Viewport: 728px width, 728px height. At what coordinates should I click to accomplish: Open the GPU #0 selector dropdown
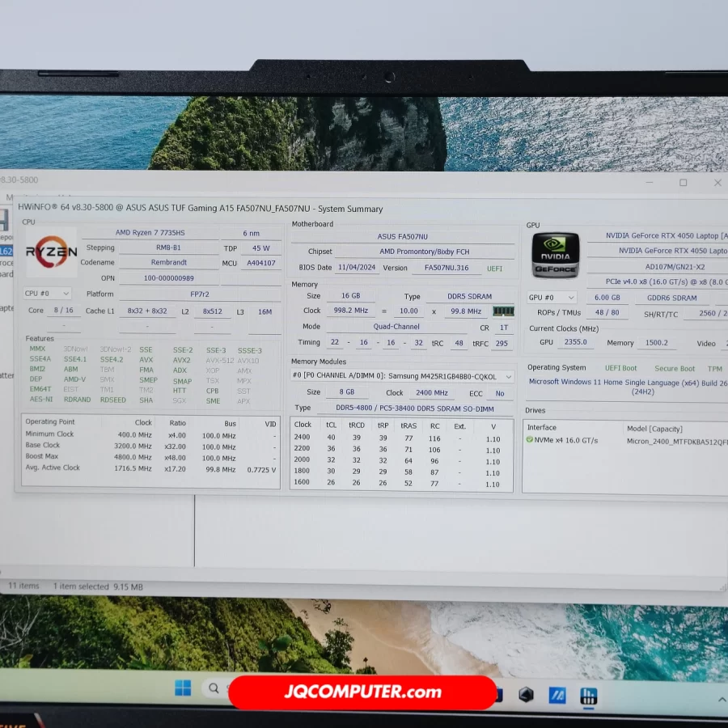[x=552, y=298]
